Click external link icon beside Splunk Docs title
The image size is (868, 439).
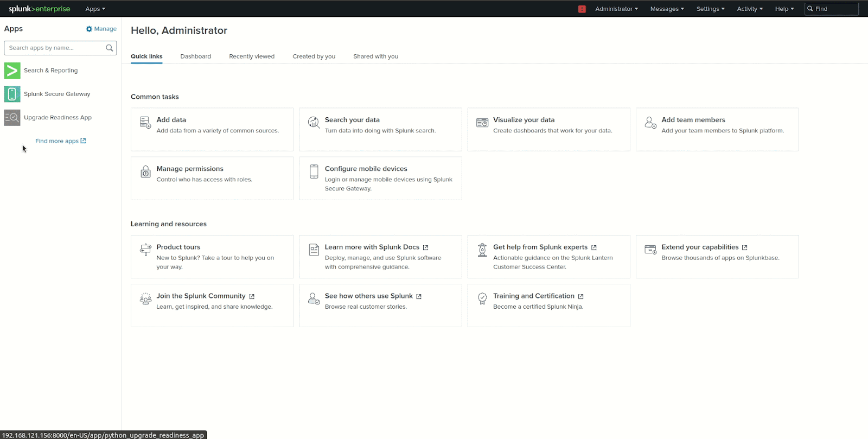pyautogui.click(x=425, y=247)
